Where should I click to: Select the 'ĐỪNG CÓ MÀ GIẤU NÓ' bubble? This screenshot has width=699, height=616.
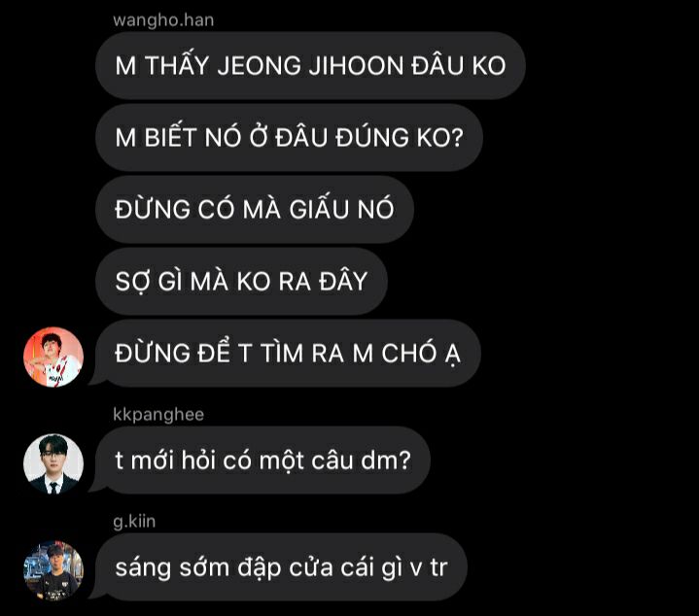click(x=255, y=209)
